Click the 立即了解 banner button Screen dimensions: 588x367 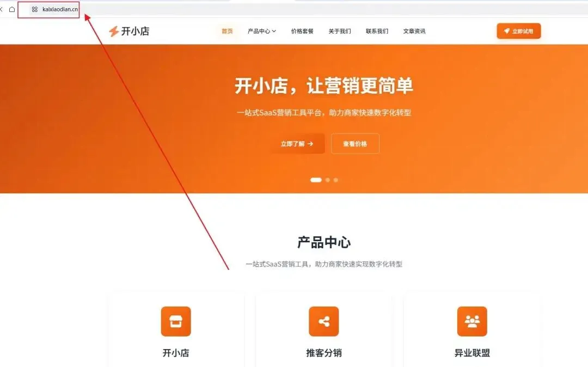(x=295, y=144)
